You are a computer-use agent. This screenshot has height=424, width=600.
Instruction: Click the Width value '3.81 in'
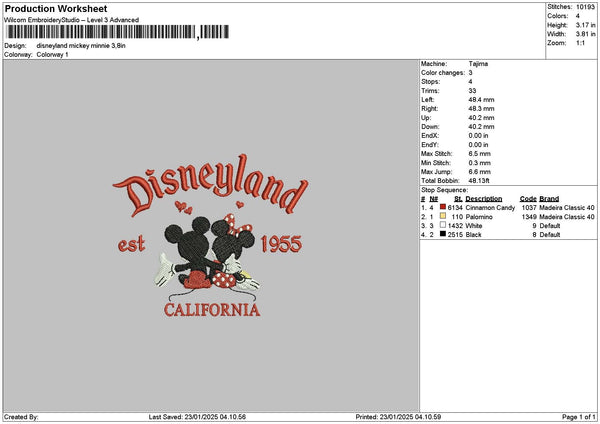click(x=585, y=34)
